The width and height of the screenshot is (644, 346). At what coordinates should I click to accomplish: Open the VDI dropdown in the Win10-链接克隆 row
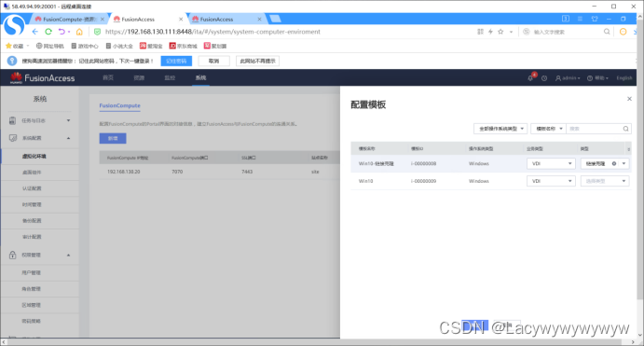pos(551,163)
